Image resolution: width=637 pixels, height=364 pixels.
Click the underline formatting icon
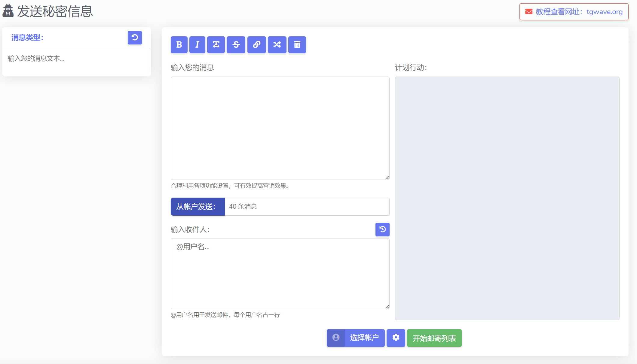point(216,45)
